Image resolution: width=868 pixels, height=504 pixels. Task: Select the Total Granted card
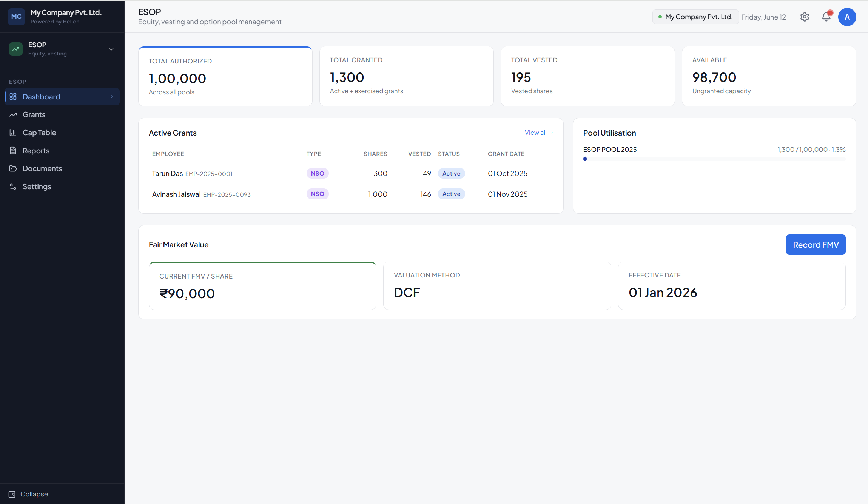[407, 76]
